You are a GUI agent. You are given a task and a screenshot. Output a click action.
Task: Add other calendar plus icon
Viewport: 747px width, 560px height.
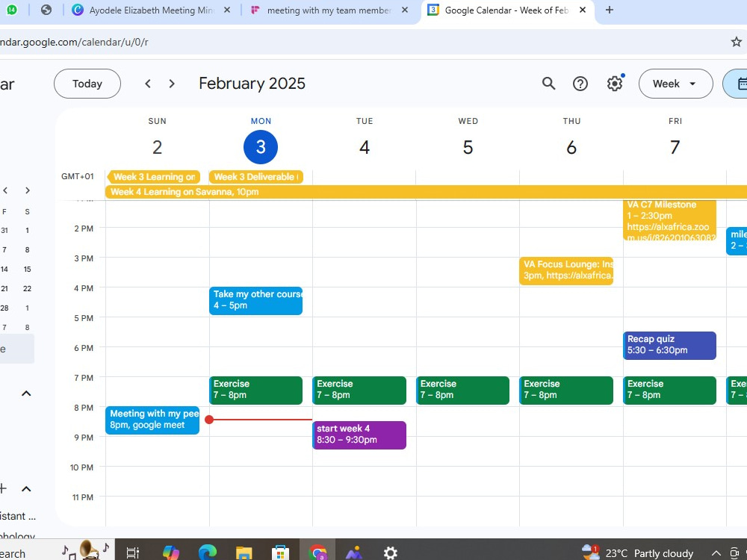tap(3, 488)
